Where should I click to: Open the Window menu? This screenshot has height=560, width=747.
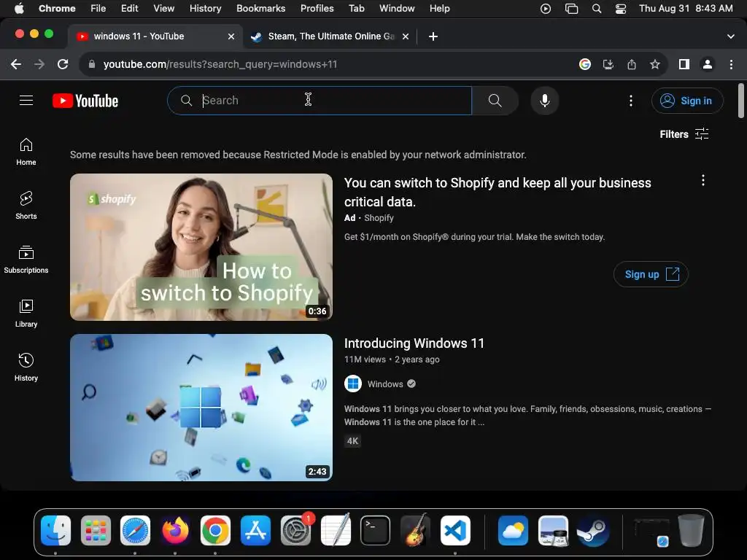coord(397,9)
